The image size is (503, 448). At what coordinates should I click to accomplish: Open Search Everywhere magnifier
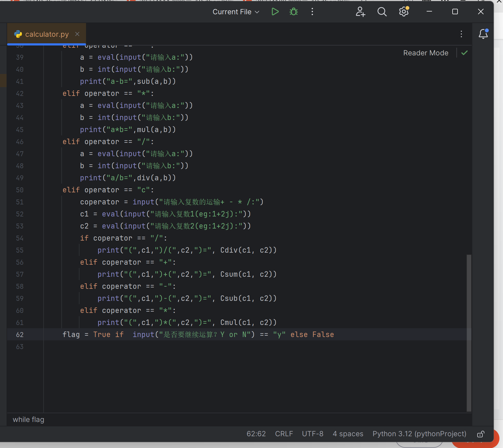[x=382, y=12]
